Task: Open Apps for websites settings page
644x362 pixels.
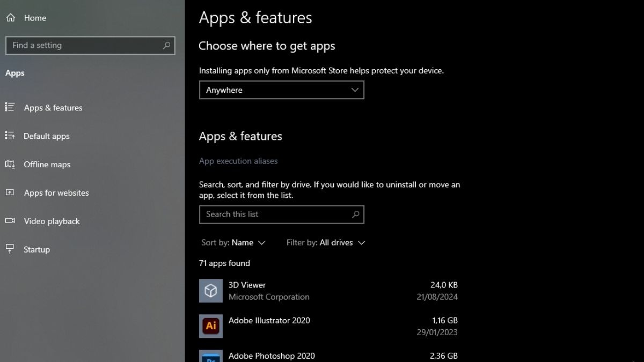Action: [x=56, y=193]
